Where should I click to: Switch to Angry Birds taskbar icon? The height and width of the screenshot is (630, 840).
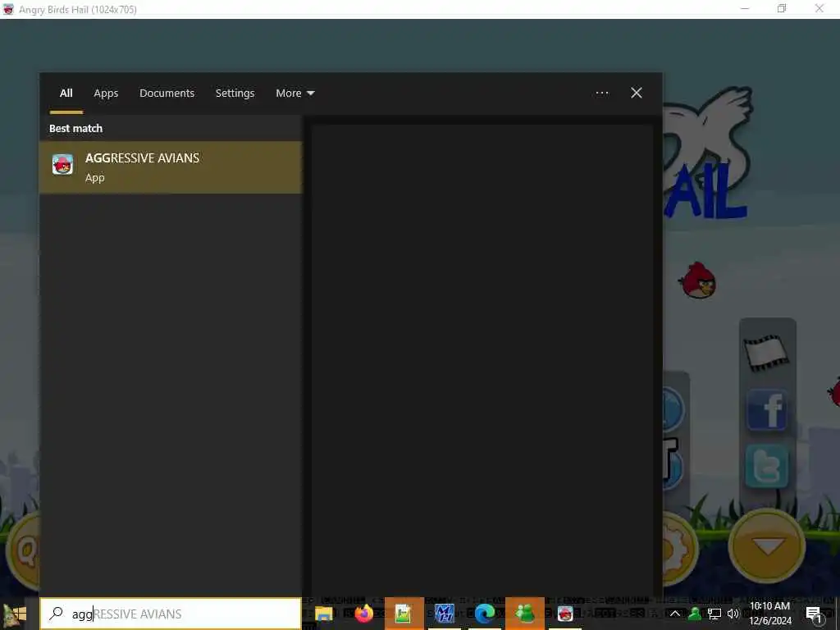(565, 614)
